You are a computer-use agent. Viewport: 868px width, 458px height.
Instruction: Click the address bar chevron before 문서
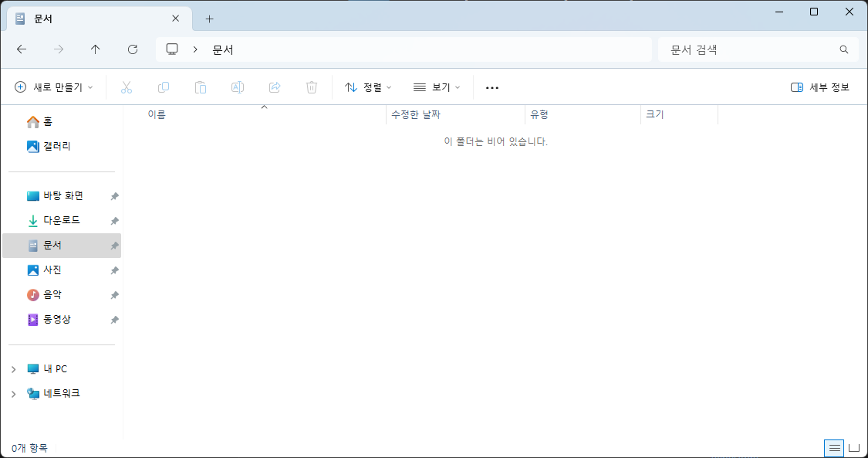click(195, 49)
